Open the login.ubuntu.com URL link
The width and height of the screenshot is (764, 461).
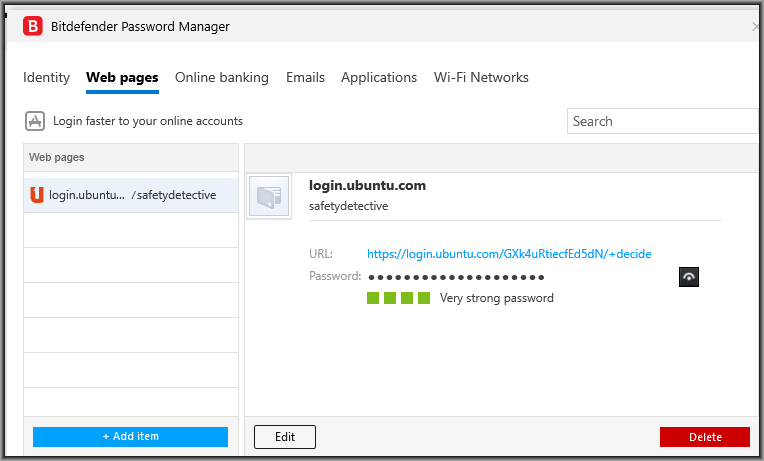click(509, 254)
